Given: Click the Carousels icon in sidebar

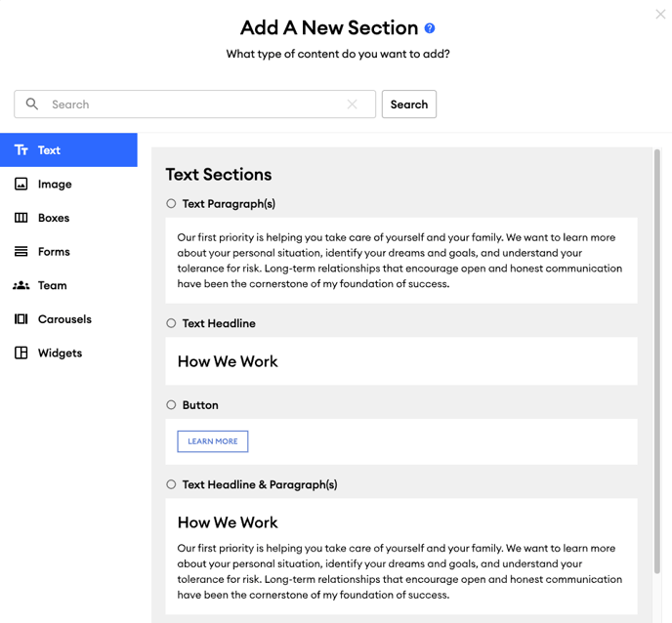Looking at the screenshot, I should pos(21,319).
